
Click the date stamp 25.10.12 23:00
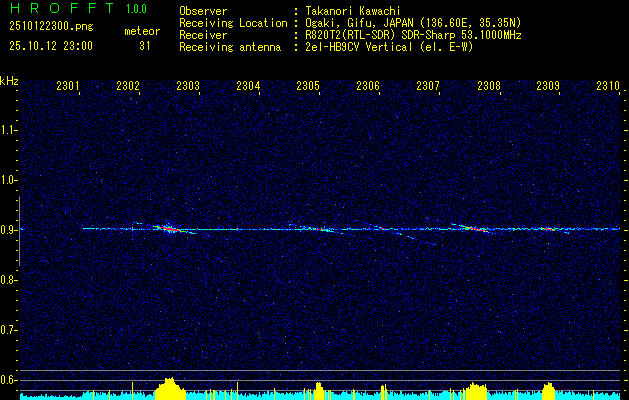click(51, 46)
